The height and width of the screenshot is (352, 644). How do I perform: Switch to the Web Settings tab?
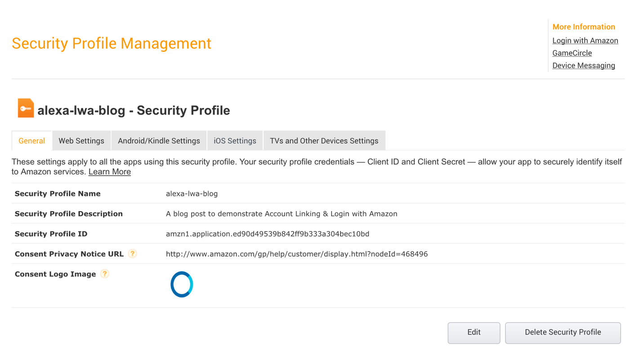[x=81, y=140]
